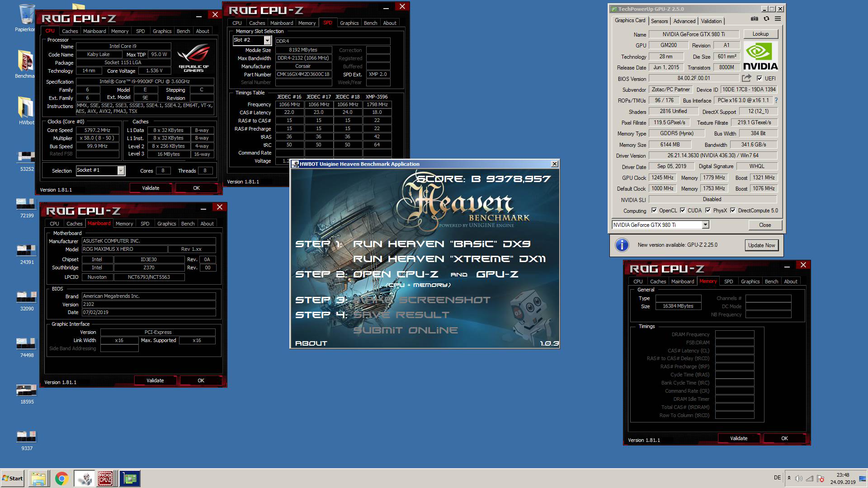Click the NVIDIA logo in GPU-Z
The width and height of the screenshot is (868, 488).
[x=760, y=56]
